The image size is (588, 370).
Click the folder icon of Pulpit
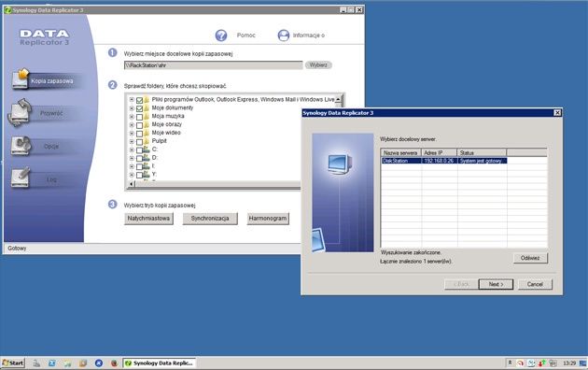tap(147, 141)
